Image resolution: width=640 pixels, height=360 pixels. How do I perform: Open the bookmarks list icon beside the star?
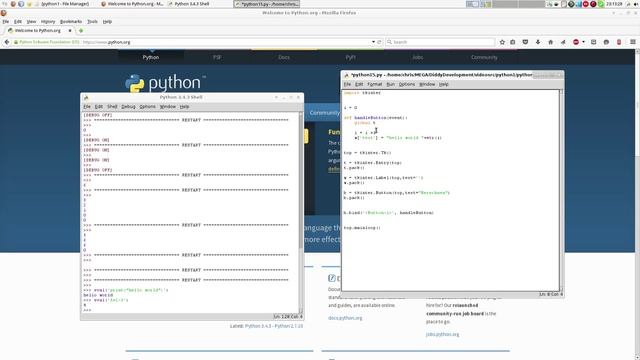(x=513, y=42)
